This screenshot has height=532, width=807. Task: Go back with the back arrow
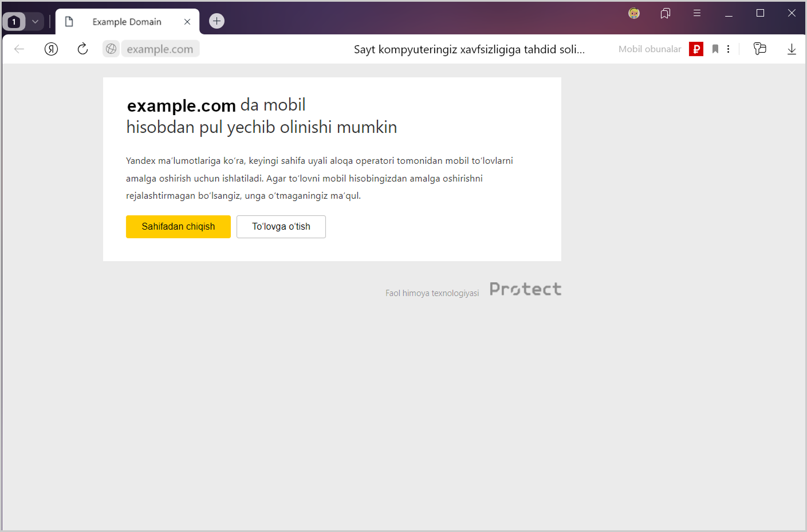pos(19,49)
